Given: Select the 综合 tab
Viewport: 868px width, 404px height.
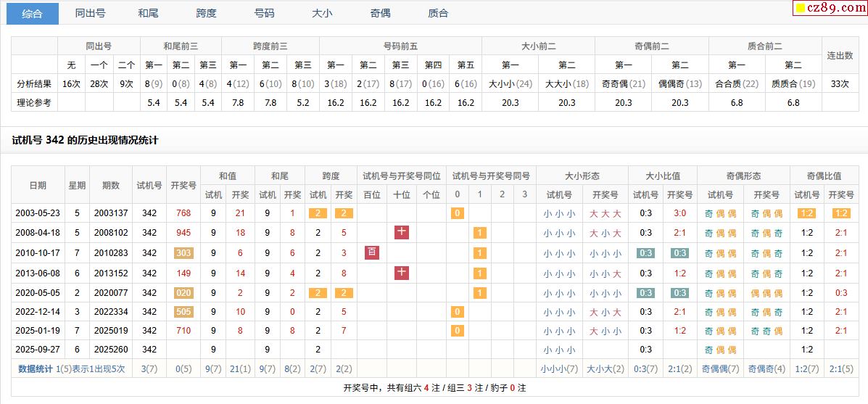Looking at the screenshot, I should click(x=32, y=13).
